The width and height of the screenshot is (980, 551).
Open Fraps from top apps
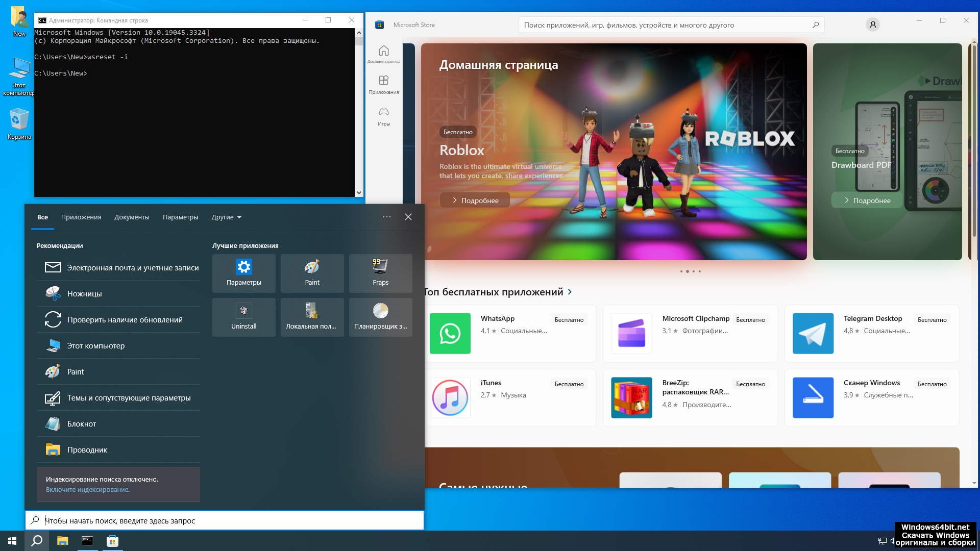pos(380,273)
